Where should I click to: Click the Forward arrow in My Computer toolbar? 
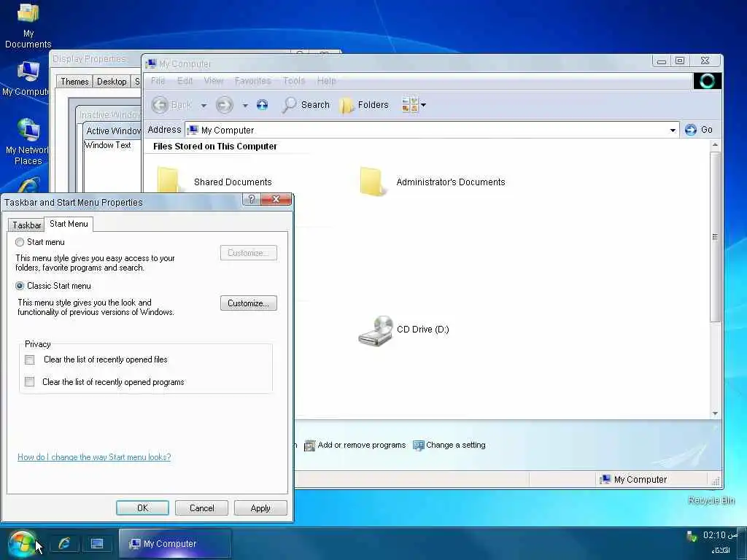pyautogui.click(x=225, y=105)
